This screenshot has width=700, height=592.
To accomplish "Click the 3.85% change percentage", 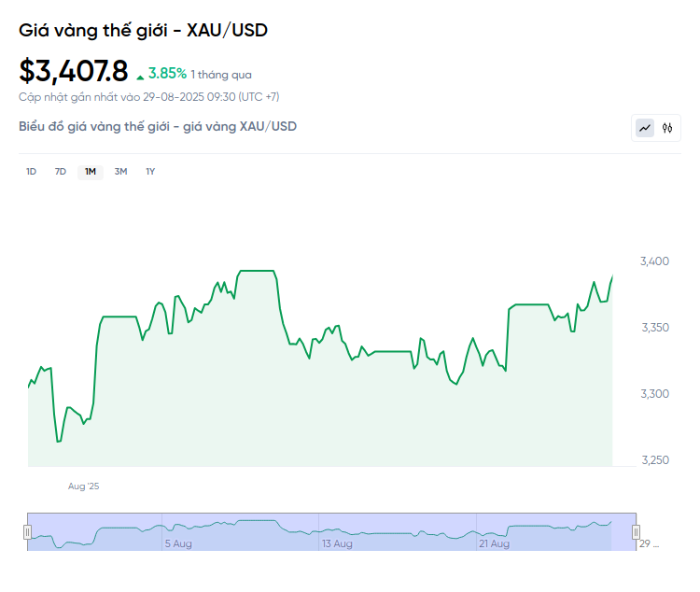I will tap(167, 73).
